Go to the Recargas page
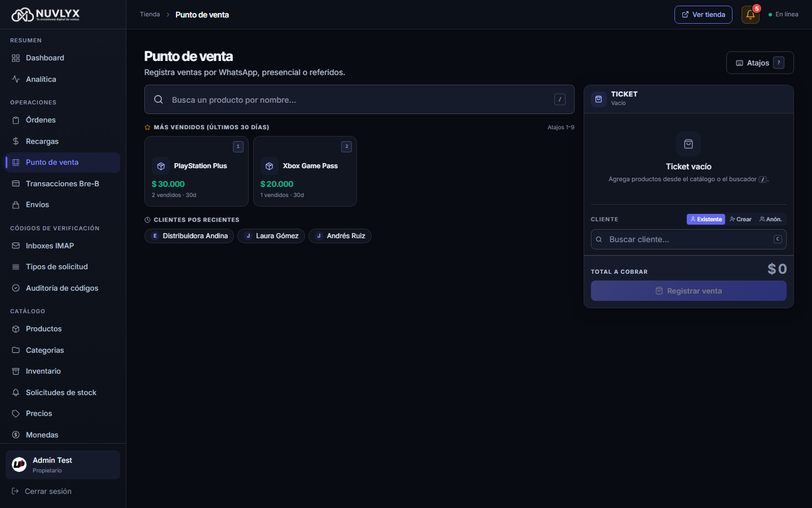Screen dimensions: 812x508 pos(63,141)
